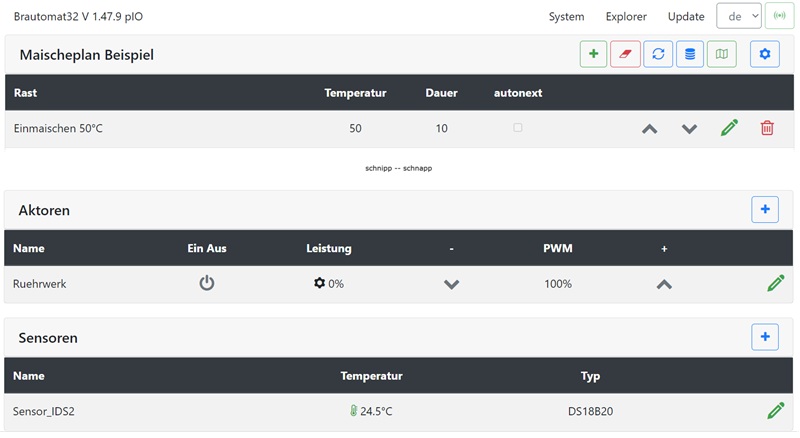The image size is (800, 438).
Task: Toggle Ruehrwerk power on or off
Action: click(207, 283)
